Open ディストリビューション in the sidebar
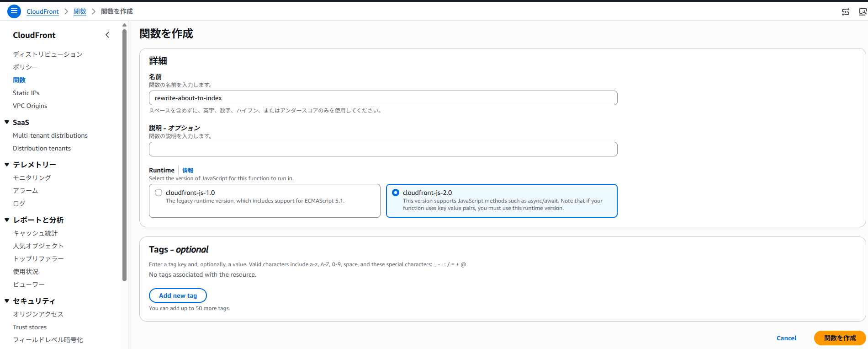This screenshot has width=868, height=349. 48,54
